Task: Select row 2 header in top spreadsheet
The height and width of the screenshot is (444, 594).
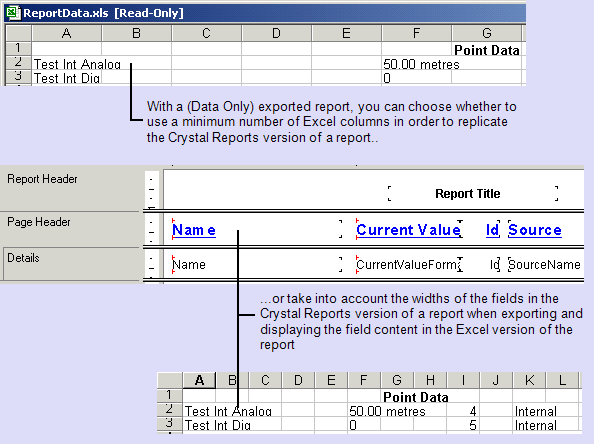Action: coord(18,63)
